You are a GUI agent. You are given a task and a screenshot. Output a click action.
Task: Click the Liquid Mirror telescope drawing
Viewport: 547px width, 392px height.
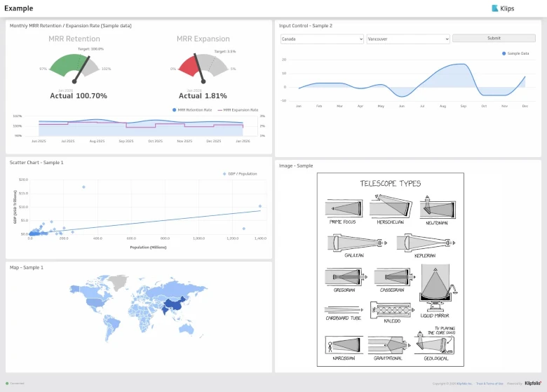435,290
